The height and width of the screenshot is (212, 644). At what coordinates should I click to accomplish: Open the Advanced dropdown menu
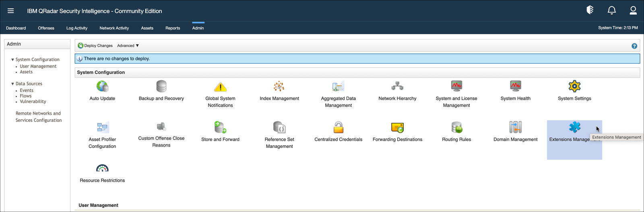tap(128, 46)
